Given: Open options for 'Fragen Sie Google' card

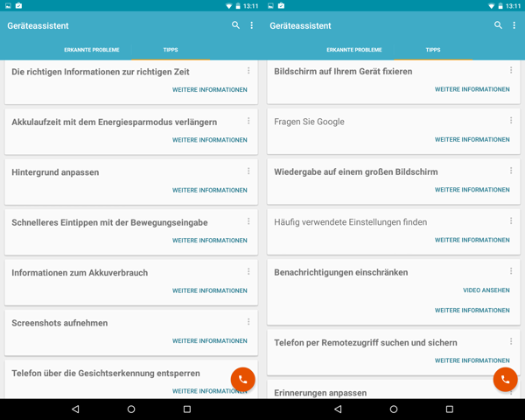Looking at the screenshot, I should point(511,120).
